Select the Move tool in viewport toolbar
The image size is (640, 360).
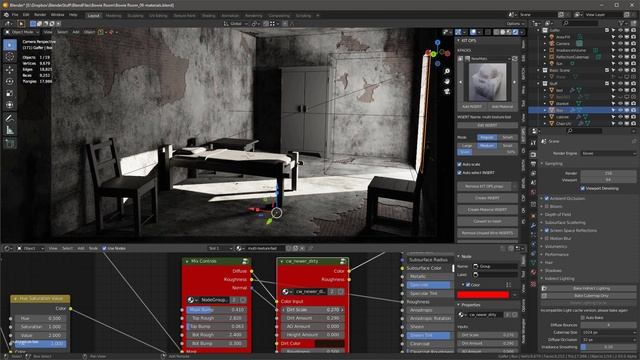click(10, 70)
